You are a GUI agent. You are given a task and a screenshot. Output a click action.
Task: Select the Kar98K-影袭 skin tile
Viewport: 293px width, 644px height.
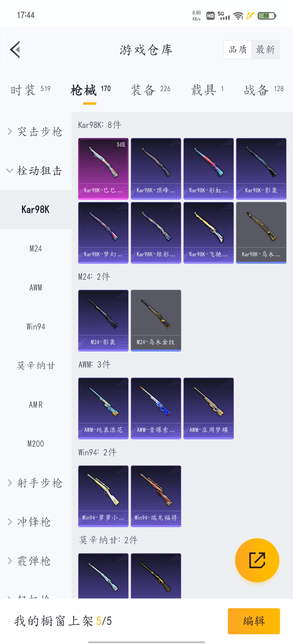click(261, 169)
